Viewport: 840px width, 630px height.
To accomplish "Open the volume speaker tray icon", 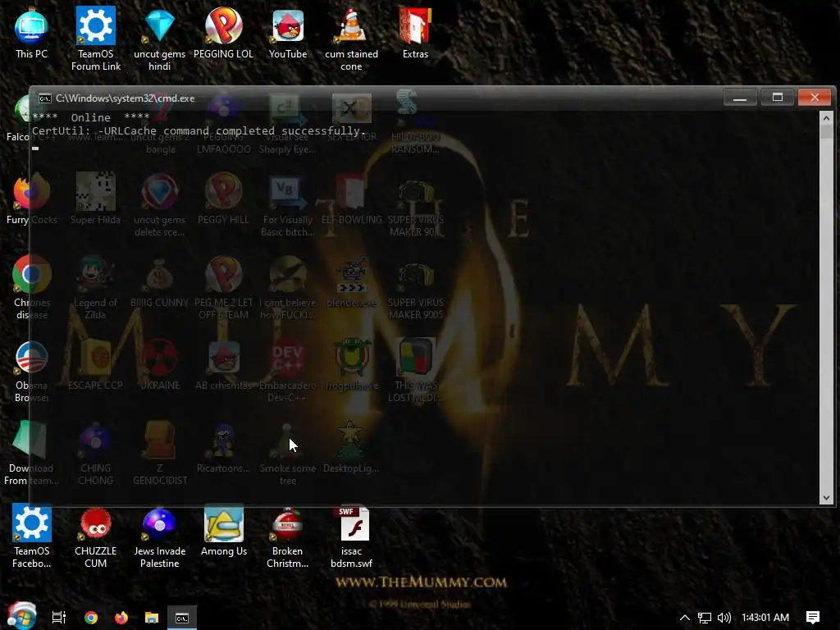I will click(x=724, y=618).
